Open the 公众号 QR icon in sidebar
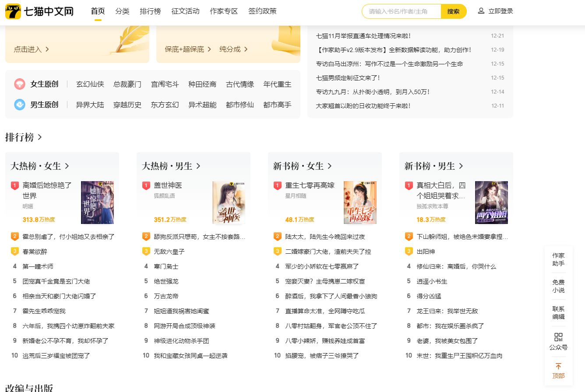The image size is (585, 392). 558,337
